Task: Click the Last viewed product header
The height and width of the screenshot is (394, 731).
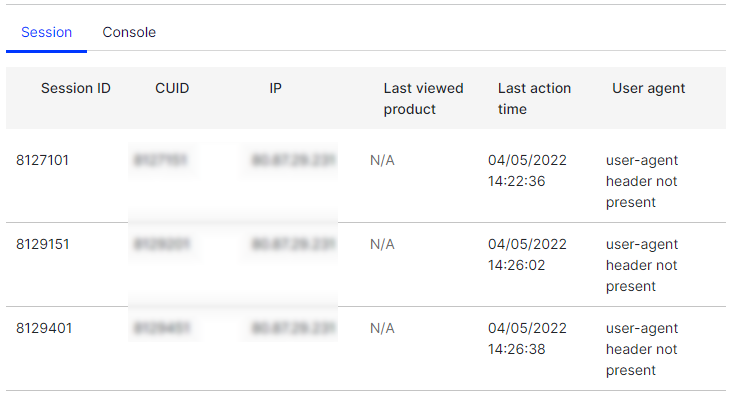Action: tap(423, 98)
